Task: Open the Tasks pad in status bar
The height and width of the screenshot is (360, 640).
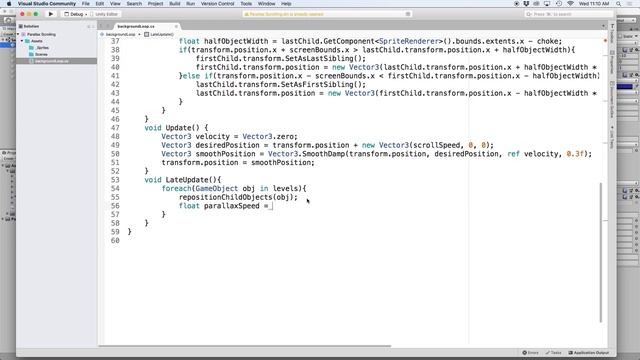Action: tap(554, 352)
